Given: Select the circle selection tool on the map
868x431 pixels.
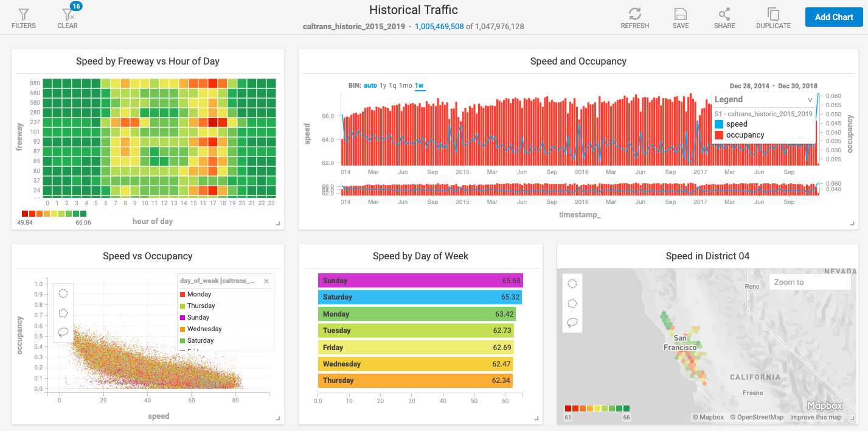Looking at the screenshot, I should coord(572,284).
